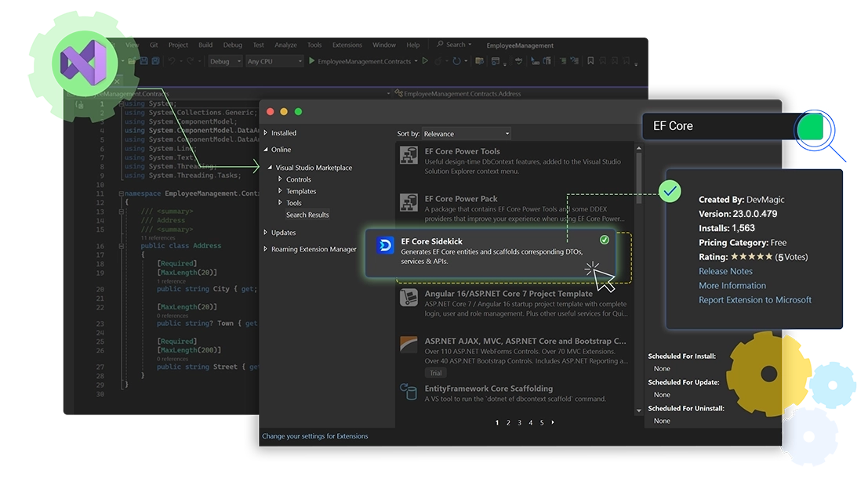Click green installed checkmark on EF Core Sidekick
The image size is (868, 488).
pyautogui.click(x=605, y=240)
